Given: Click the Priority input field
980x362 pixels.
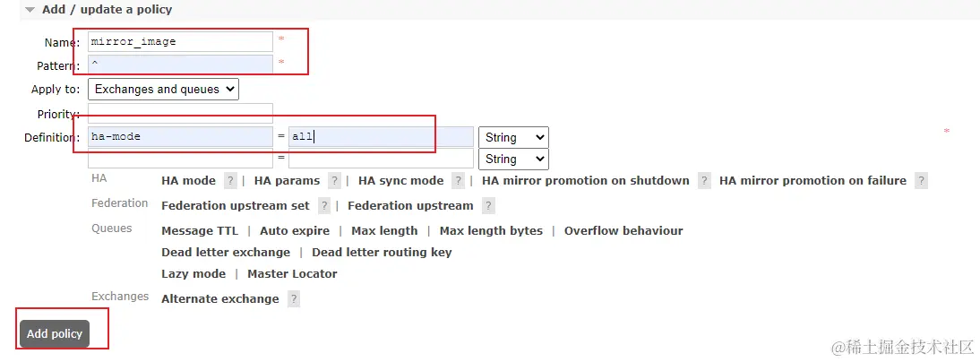Looking at the screenshot, I should coord(181,113).
